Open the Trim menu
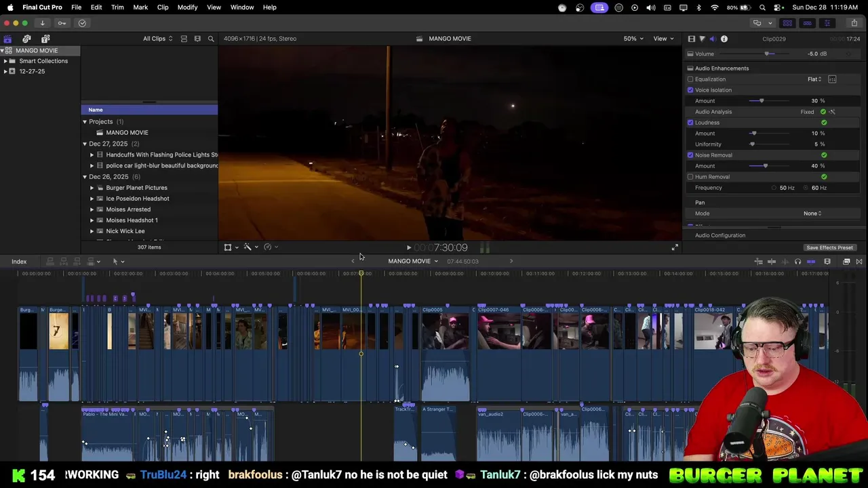This screenshot has height=488, width=868. point(117,7)
